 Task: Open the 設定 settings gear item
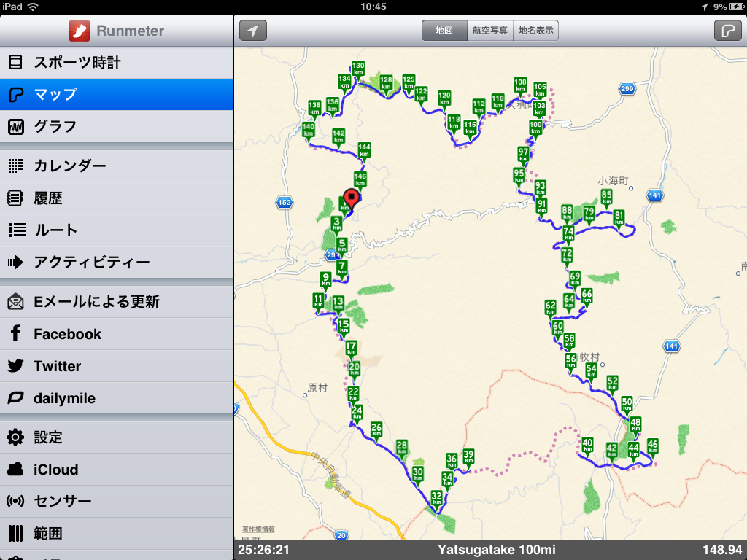117,437
